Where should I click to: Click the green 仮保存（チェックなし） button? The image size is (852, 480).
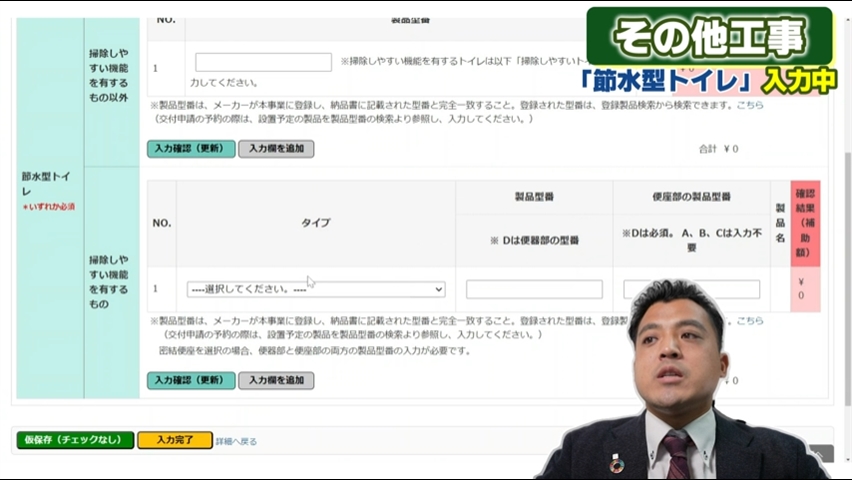(75, 440)
